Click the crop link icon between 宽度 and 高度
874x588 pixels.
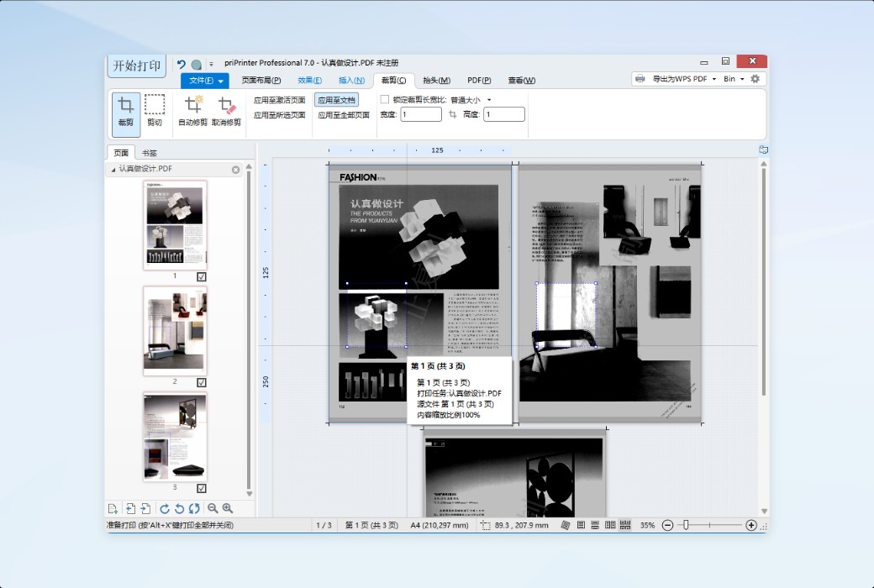453,114
